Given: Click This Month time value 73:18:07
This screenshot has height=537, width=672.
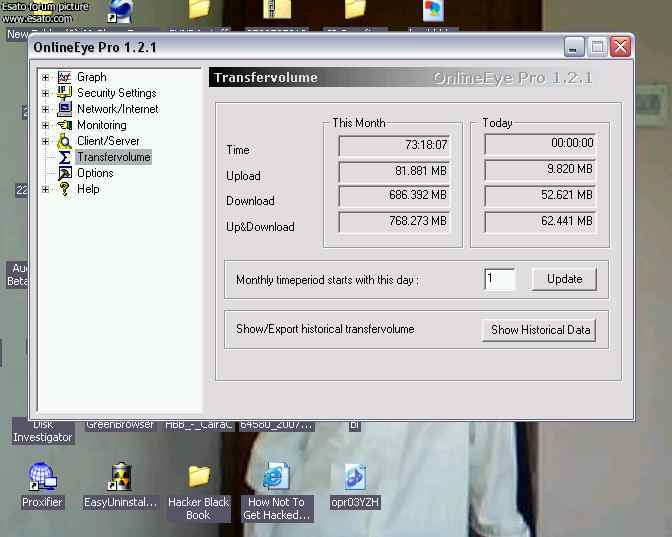Looking at the screenshot, I should tap(394, 146).
